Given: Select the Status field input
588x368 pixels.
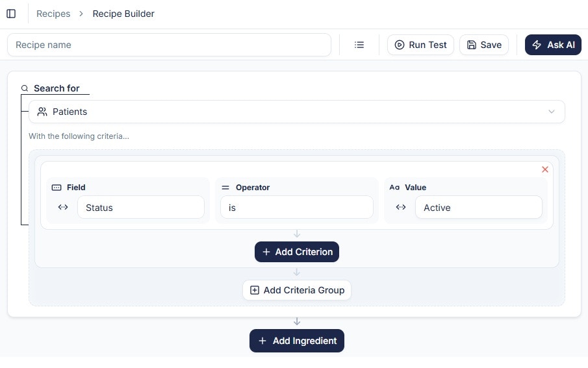Looking at the screenshot, I should (141, 207).
